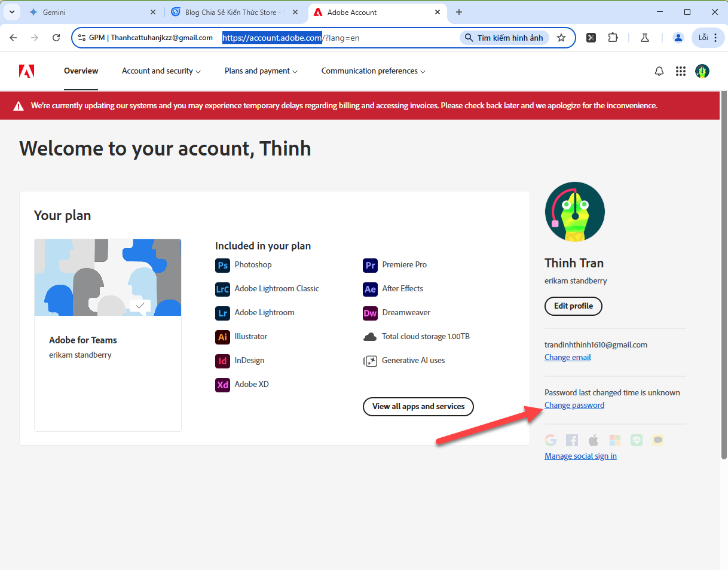Bookmark this page with the star icon
The image size is (728, 570).
point(561,38)
